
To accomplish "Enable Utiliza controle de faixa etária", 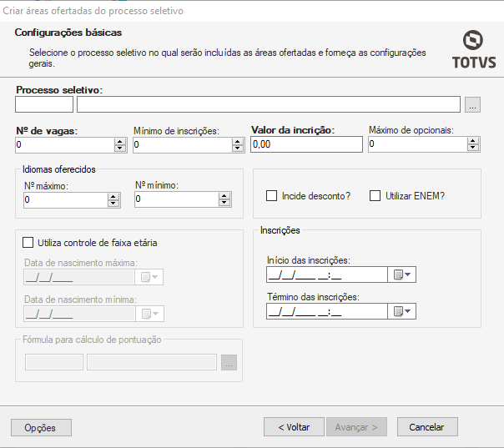I will (28, 243).
